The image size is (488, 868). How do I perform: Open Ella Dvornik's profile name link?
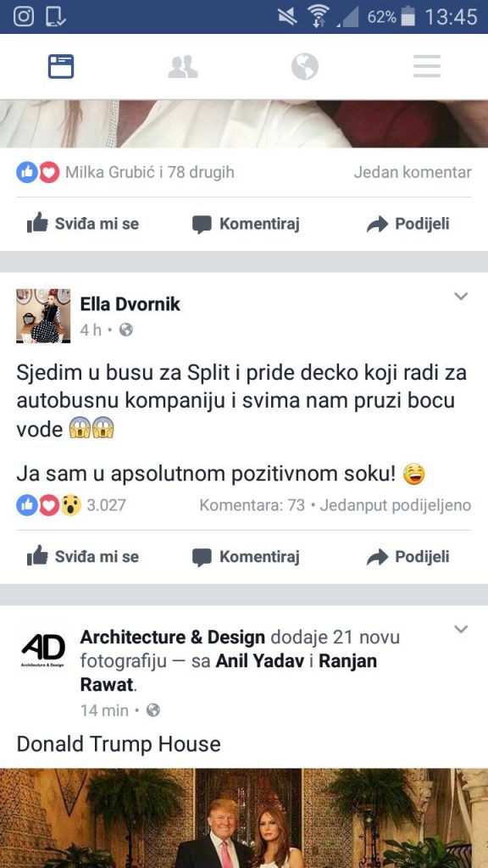[130, 304]
